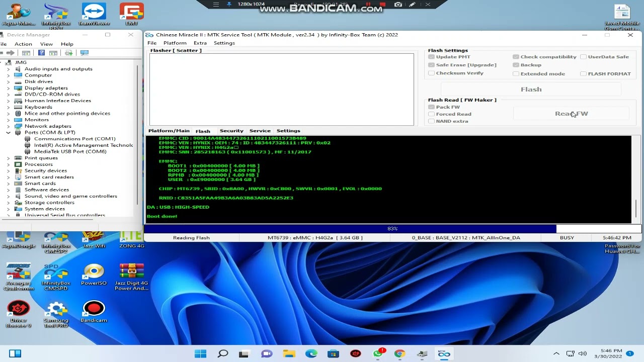
Task: Click the Read FW button
Action: coord(572,114)
